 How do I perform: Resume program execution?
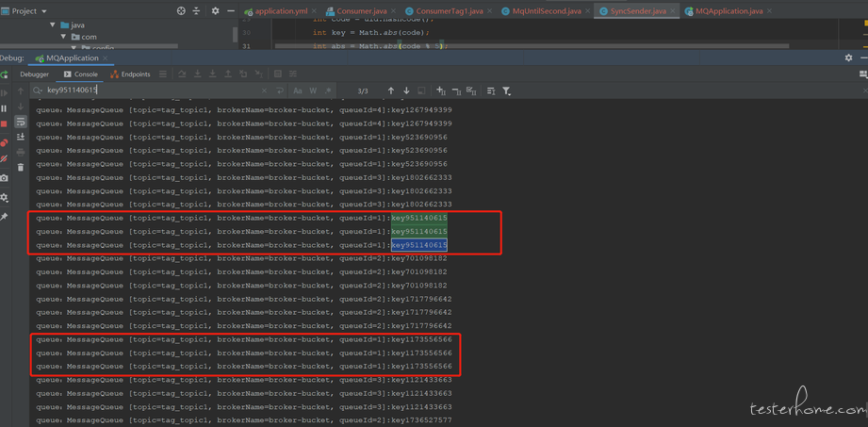pos(5,93)
